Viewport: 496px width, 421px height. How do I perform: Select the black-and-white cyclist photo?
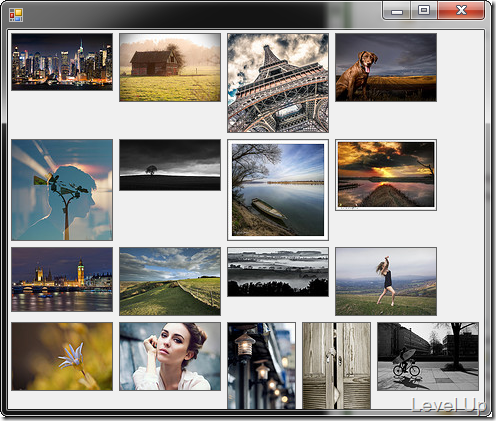(x=428, y=356)
